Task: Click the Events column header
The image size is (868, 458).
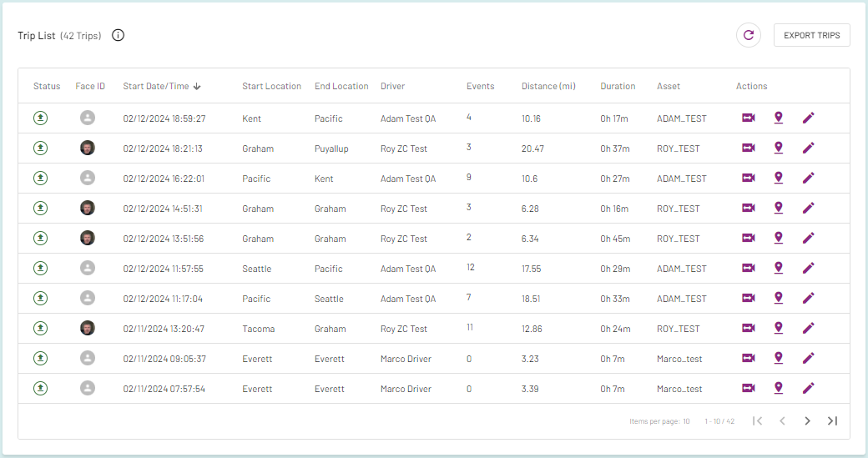Action: [x=481, y=86]
